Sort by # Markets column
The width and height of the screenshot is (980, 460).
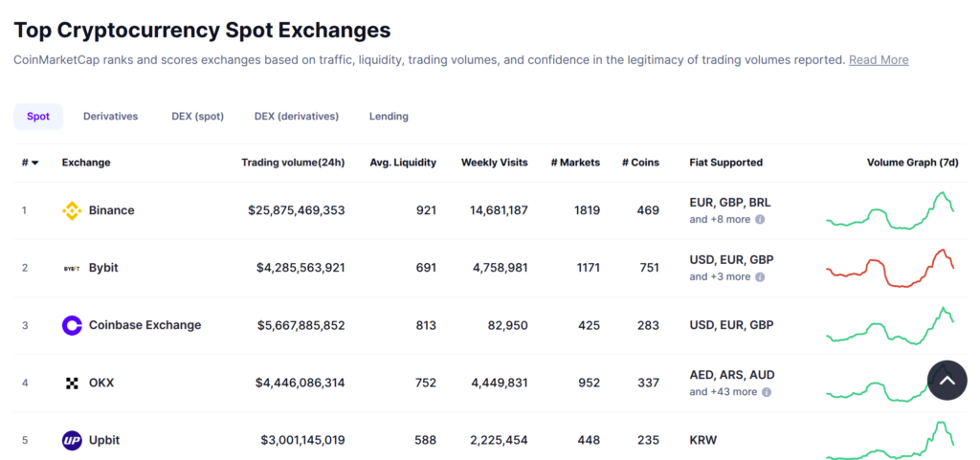coord(575,163)
